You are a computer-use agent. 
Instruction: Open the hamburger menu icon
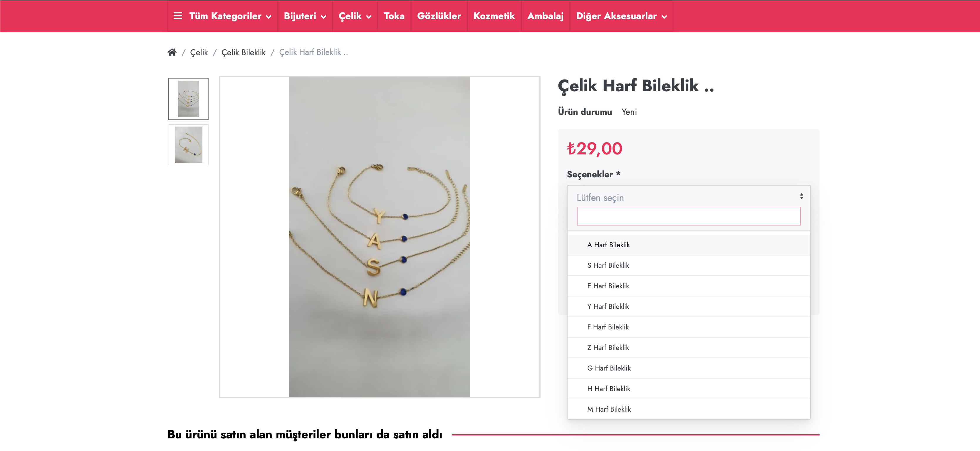pyautogui.click(x=177, y=16)
